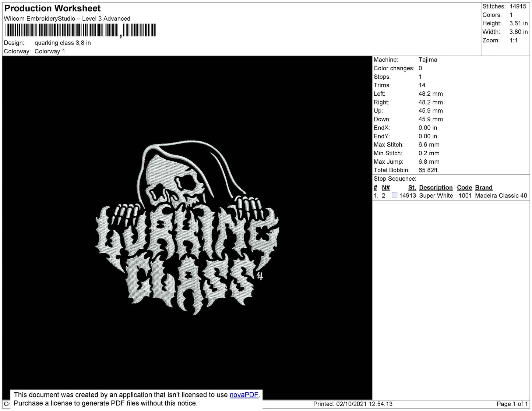532x411 pixels.
Task: Select the Colors value 1
Action: coord(511,15)
